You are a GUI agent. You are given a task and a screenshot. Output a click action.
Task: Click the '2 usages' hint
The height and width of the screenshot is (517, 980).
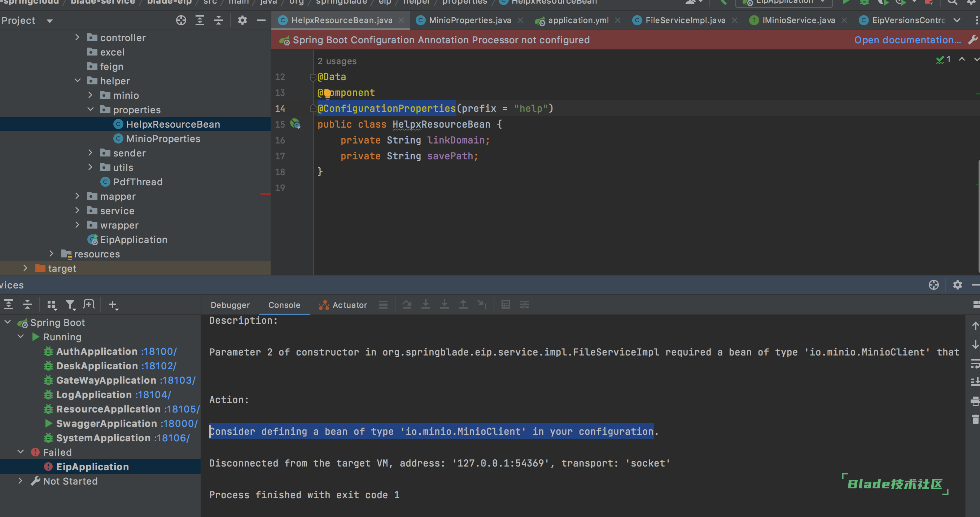point(337,61)
